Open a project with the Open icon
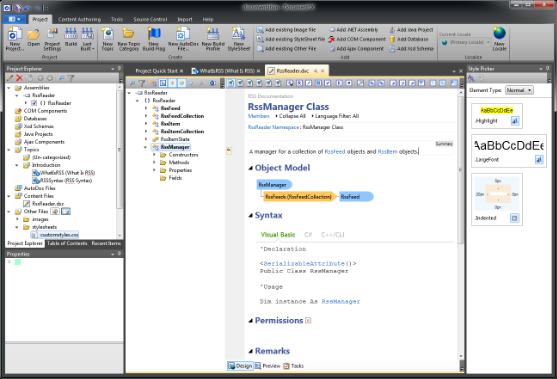557x379 pixels. click(x=33, y=37)
